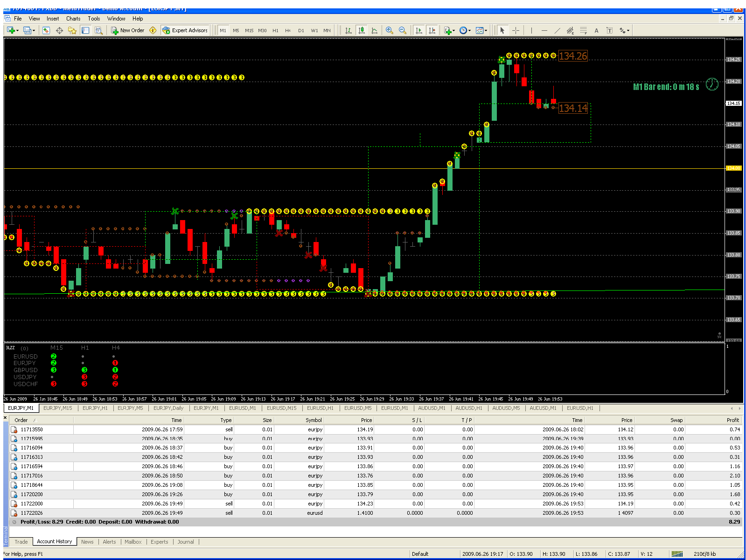The image size is (746, 560).
Task: Sort history by Size column header
Action: [x=267, y=420]
